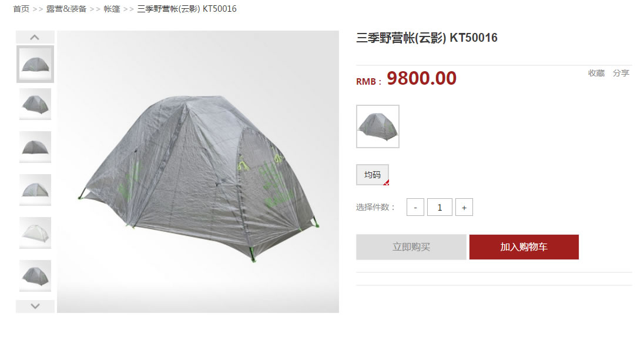Open 帐篷 breadcrumb category
The height and width of the screenshot is (340, 644).
point(112,9)
